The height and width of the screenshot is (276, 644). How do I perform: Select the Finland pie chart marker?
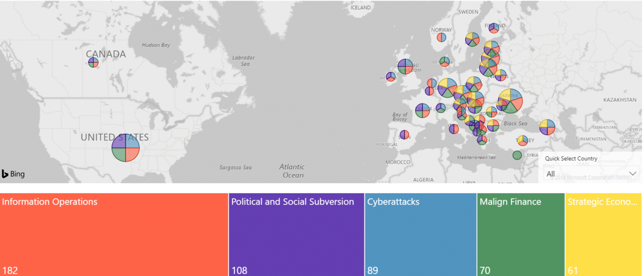494,27
